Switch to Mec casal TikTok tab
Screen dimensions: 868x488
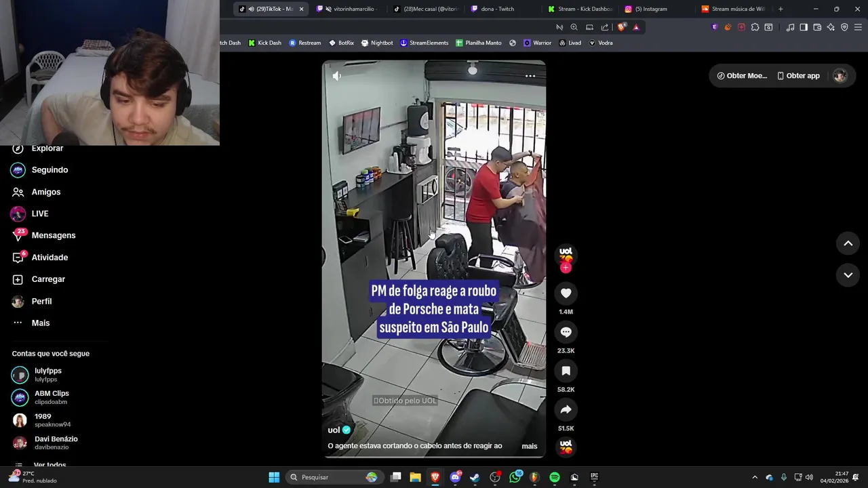[426, 9]
